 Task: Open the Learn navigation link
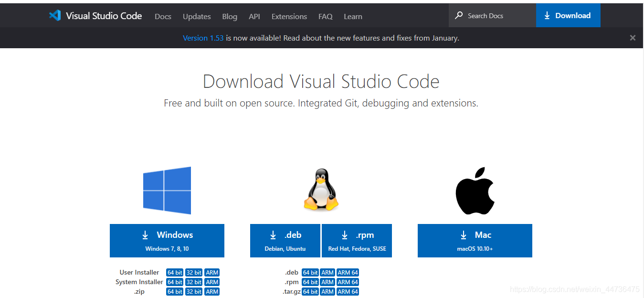pos(353,16)
